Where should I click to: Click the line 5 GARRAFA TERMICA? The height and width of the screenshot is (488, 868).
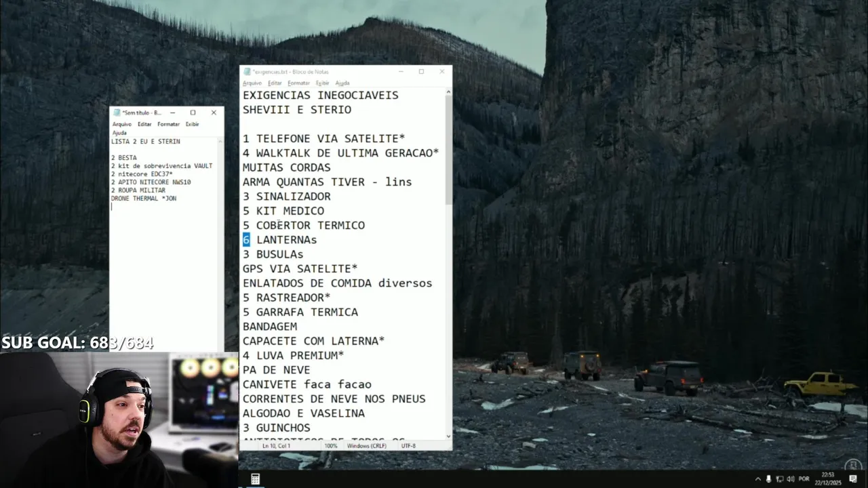[300, 312]
